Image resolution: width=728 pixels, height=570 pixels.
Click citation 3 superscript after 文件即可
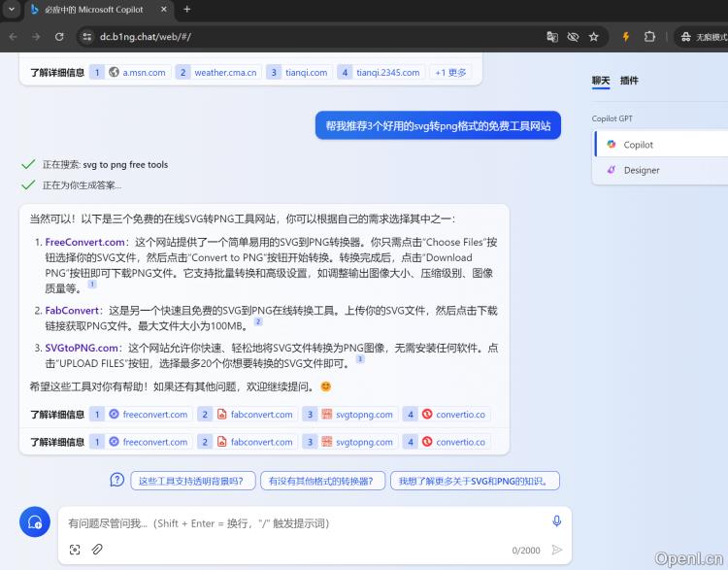point(360,358)
